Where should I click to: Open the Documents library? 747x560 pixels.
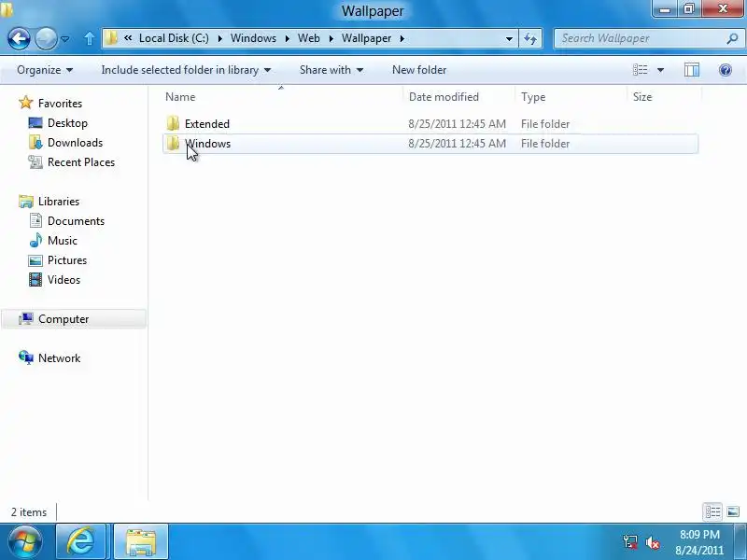(x=76, y=221)
